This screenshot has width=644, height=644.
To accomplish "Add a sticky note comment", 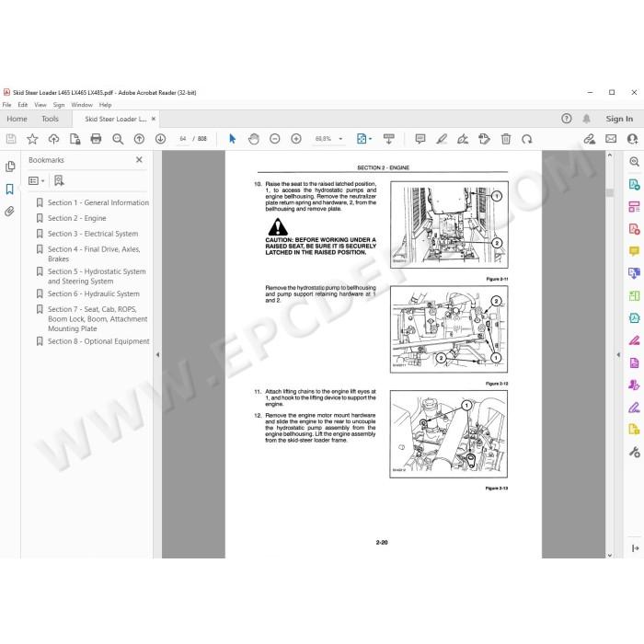I will point(420,139).
